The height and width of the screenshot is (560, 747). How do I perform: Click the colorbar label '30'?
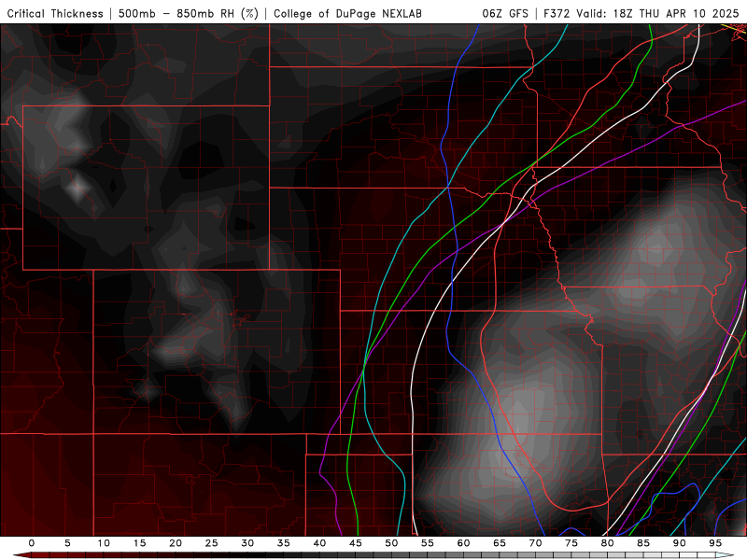tap(247, 543)
